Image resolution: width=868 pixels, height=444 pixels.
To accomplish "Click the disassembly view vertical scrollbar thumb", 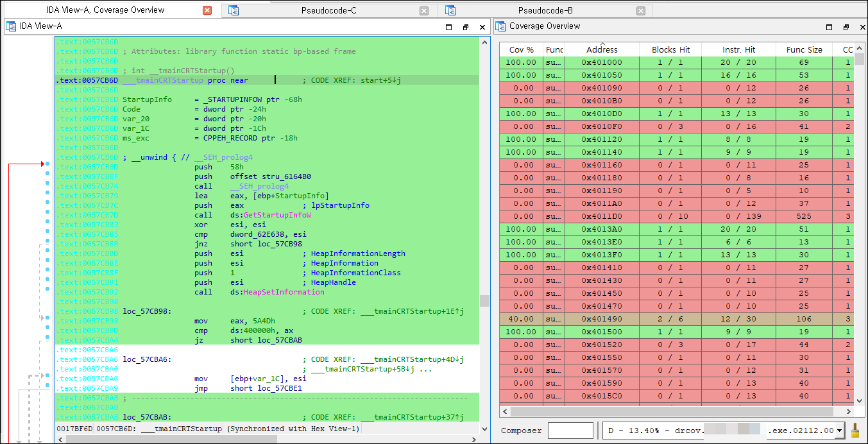I will pos(484,301).
